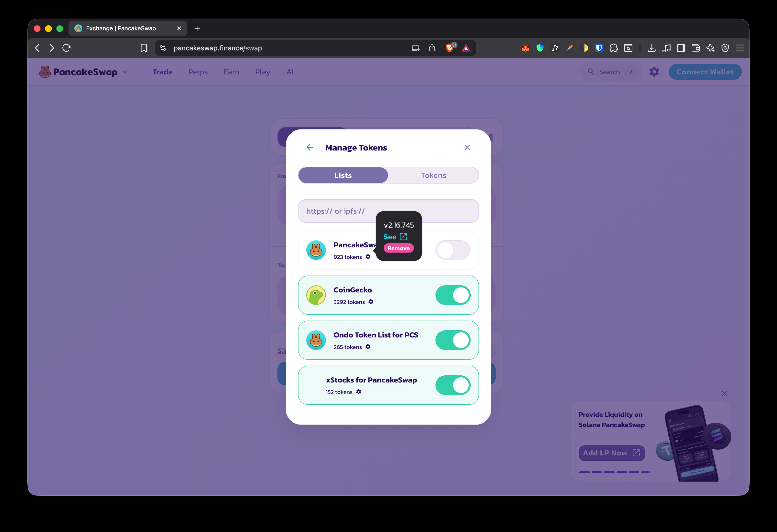This screenshot has height=532, width=777.
Task: Click the PancakeSwap logo in the header
Action: (79, 71)
